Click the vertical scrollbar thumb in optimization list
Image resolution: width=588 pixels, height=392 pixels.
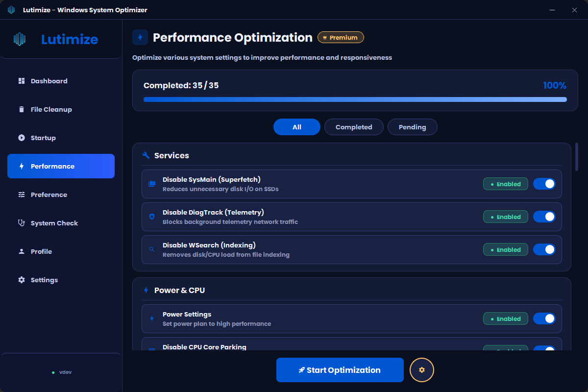tap(577, 157)
